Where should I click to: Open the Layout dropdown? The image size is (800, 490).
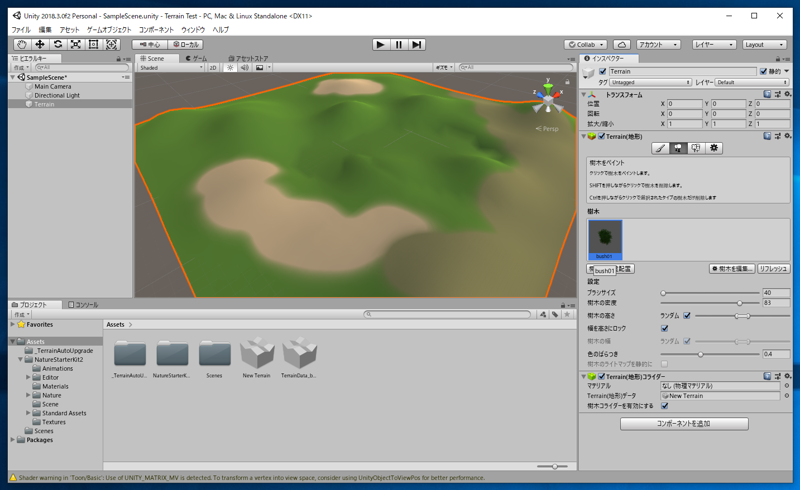[x=763, y=44]
